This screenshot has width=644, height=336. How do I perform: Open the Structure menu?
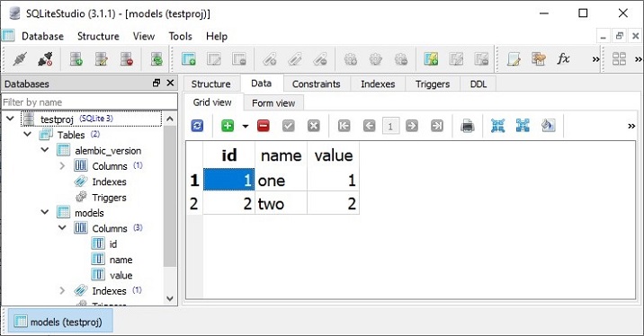pos(98,36)
